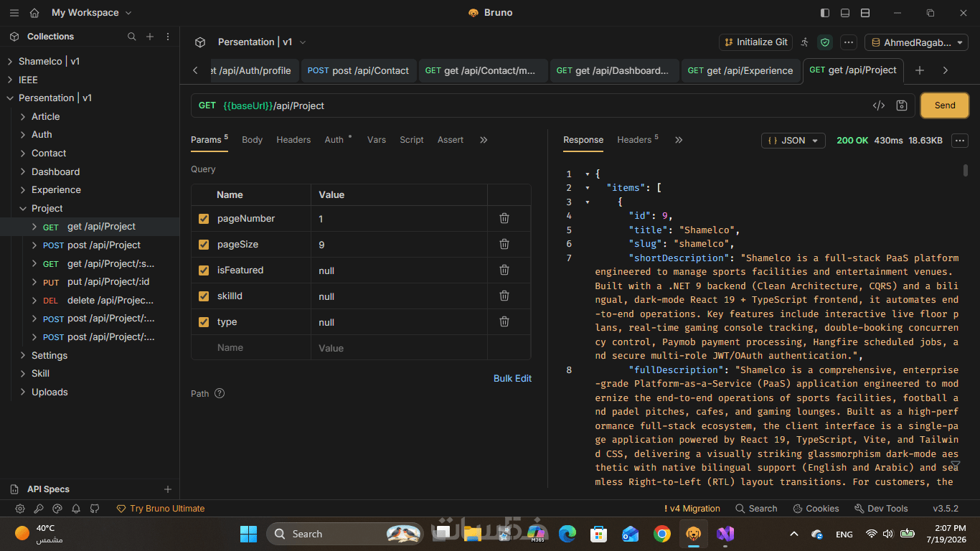Screen dimensions: 980x551
Task: Open the collection runner icon
Action: [x=805, y=42]
